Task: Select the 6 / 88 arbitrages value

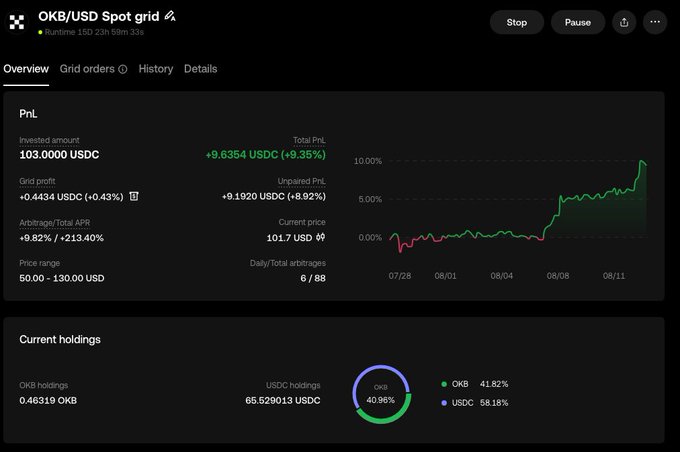Action: (313, 278)
